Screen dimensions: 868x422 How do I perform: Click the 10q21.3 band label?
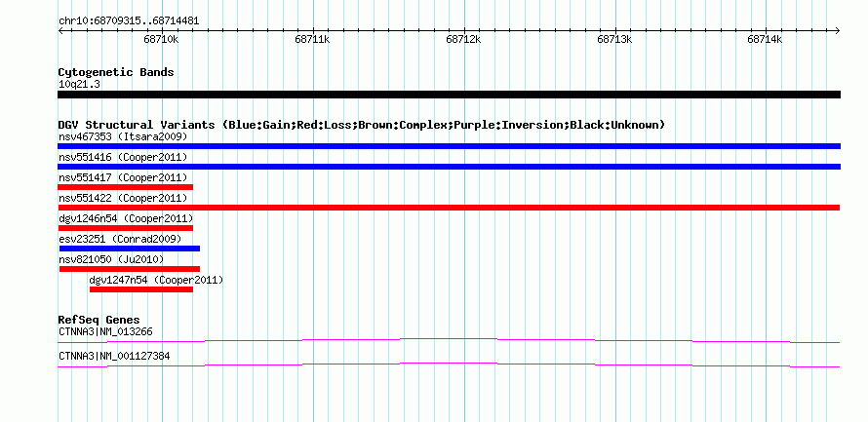[x=79, y=85]
